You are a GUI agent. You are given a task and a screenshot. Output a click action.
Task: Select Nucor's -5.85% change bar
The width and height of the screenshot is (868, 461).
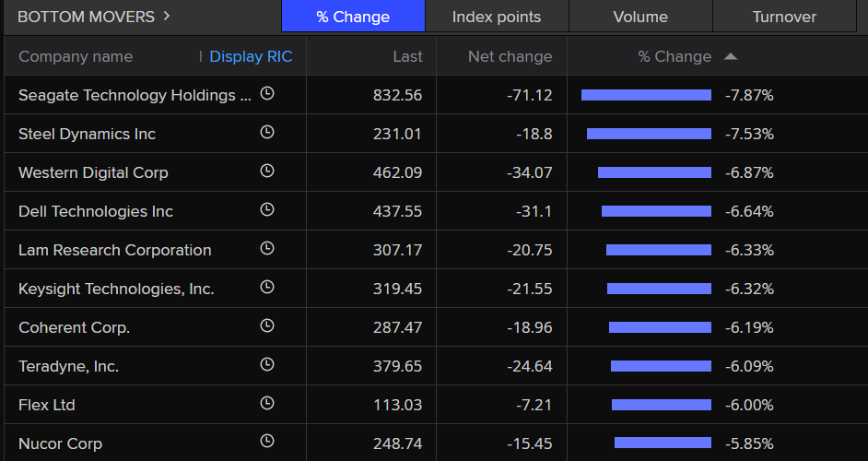click(x=663, y=443)
